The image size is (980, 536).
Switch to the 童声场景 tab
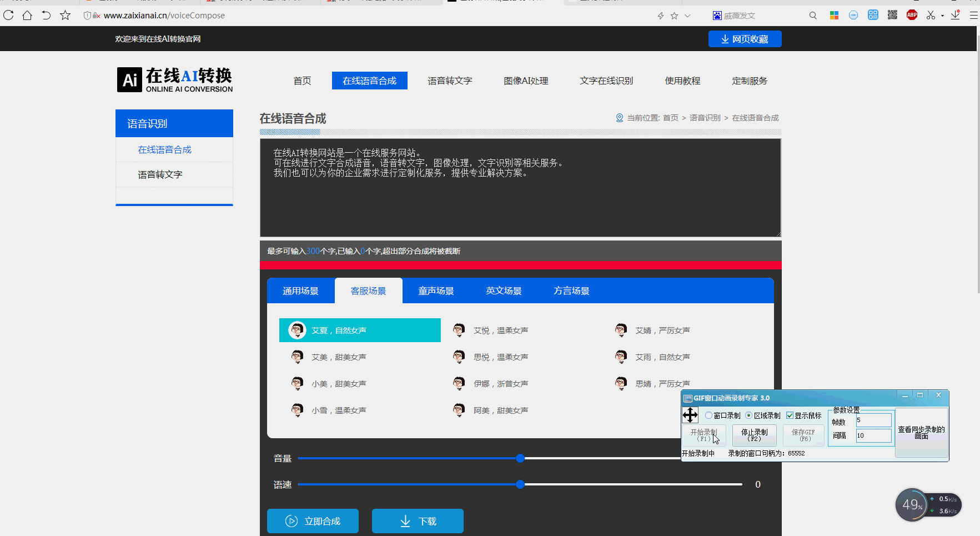[x=436, y=291]
